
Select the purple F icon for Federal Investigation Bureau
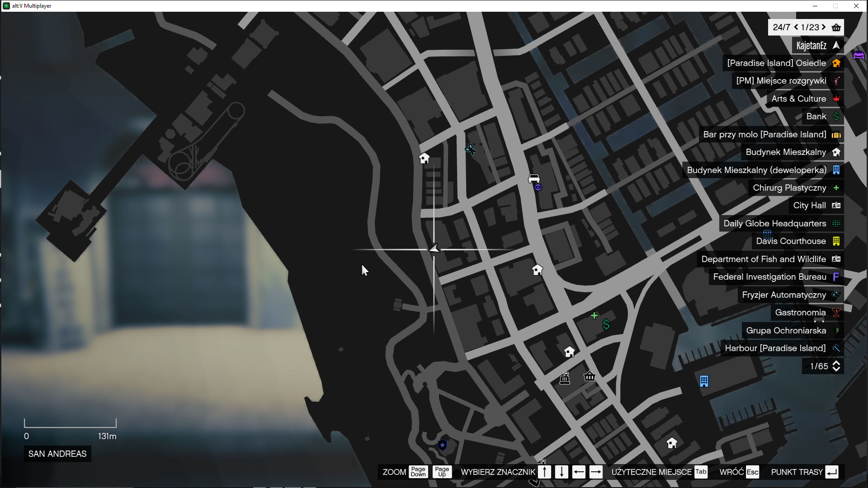[x=836, y=277]
